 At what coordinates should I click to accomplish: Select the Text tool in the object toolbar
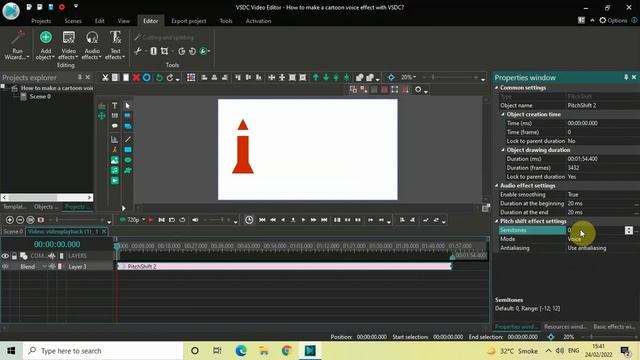point(115,106)
